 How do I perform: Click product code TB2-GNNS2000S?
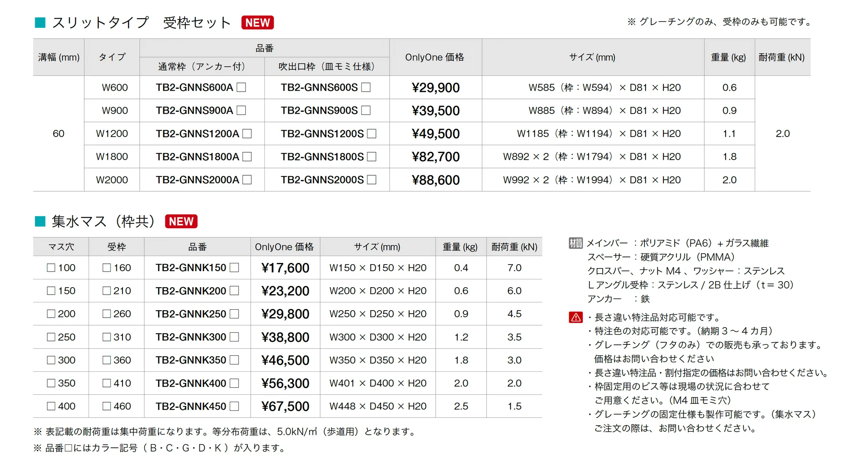coord(322,180)
